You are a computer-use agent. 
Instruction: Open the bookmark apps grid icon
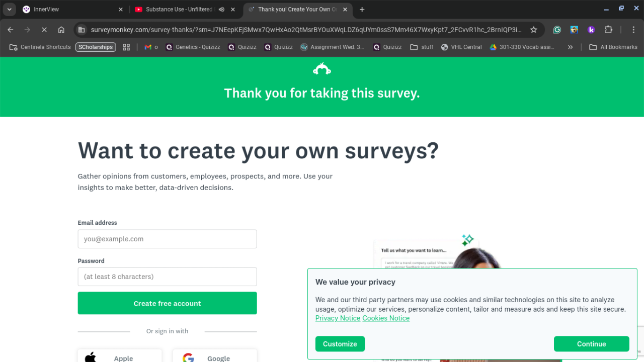(126, 47)
